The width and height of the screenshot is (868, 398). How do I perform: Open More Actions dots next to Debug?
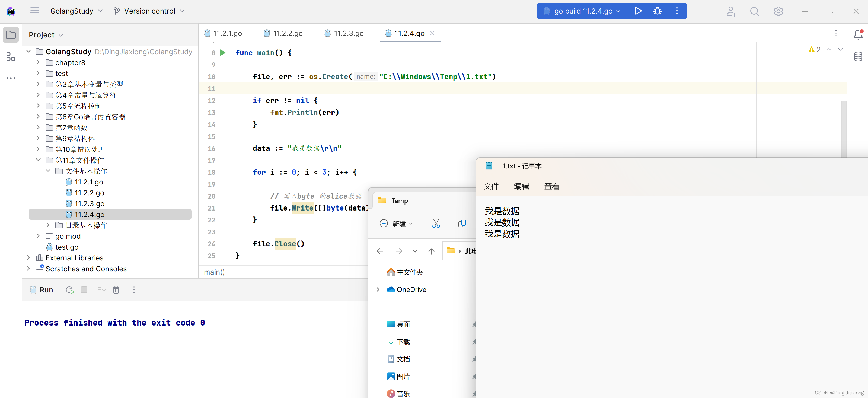pos(677,11)
